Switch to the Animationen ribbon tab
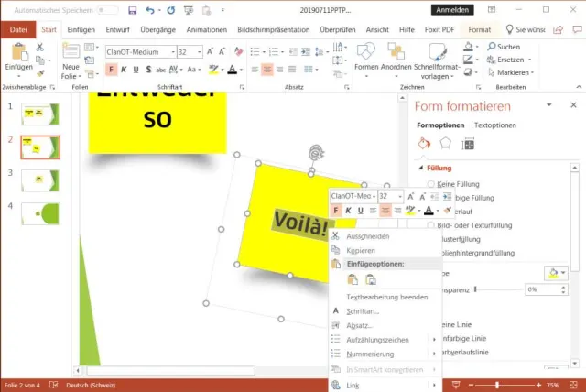The image size is (586, 392). pyautogui.click(x=207, y=29)
